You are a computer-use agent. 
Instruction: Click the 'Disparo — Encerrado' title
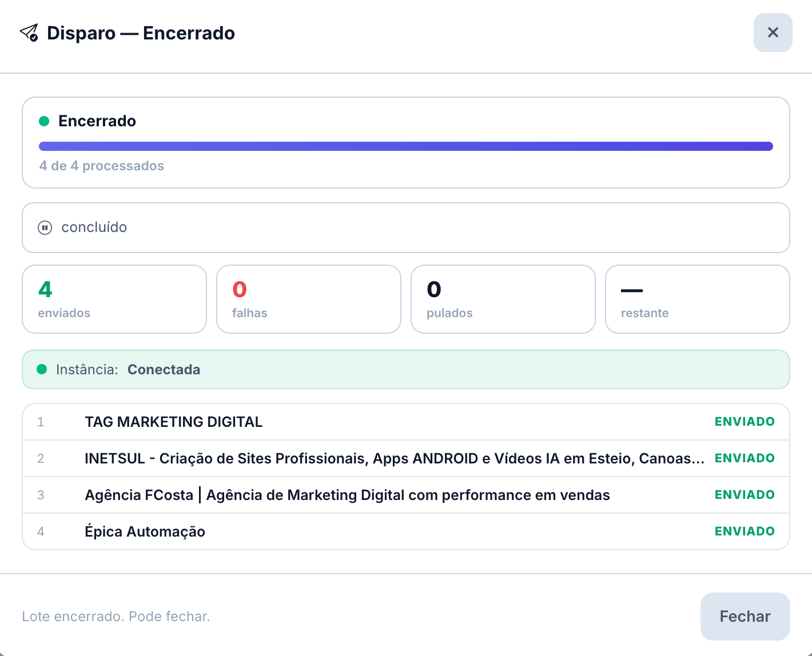[x=141, y=33]
